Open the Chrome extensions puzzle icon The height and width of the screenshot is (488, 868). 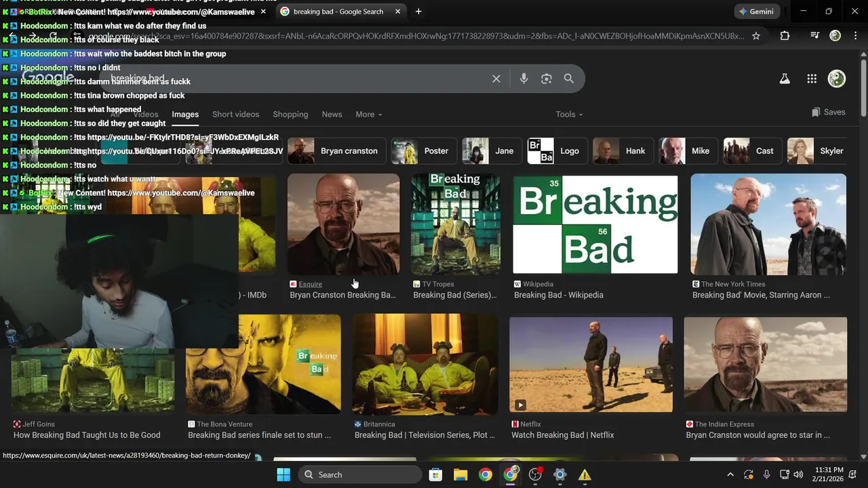785,36
